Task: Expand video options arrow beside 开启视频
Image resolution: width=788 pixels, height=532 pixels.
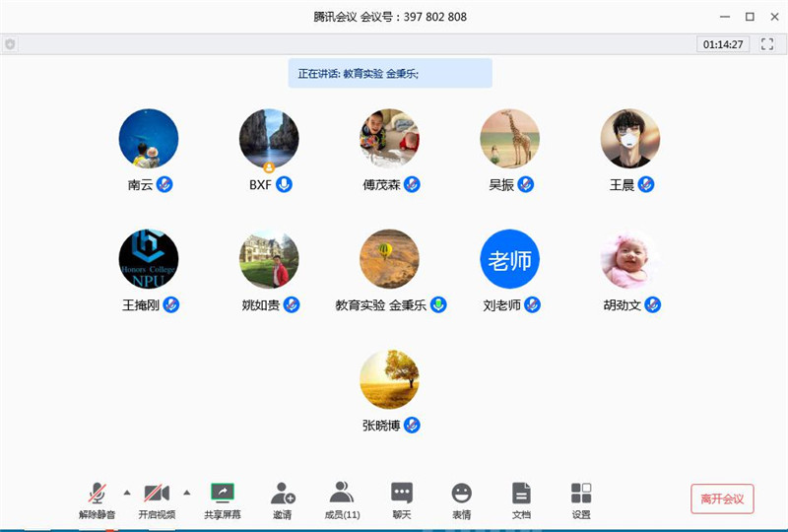Action: [187, 493]
